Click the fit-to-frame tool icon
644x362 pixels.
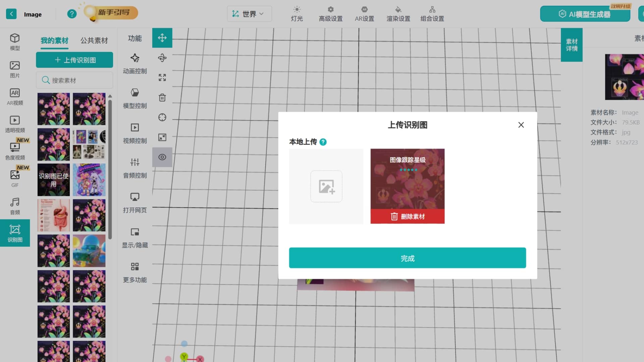coord(162,137)
